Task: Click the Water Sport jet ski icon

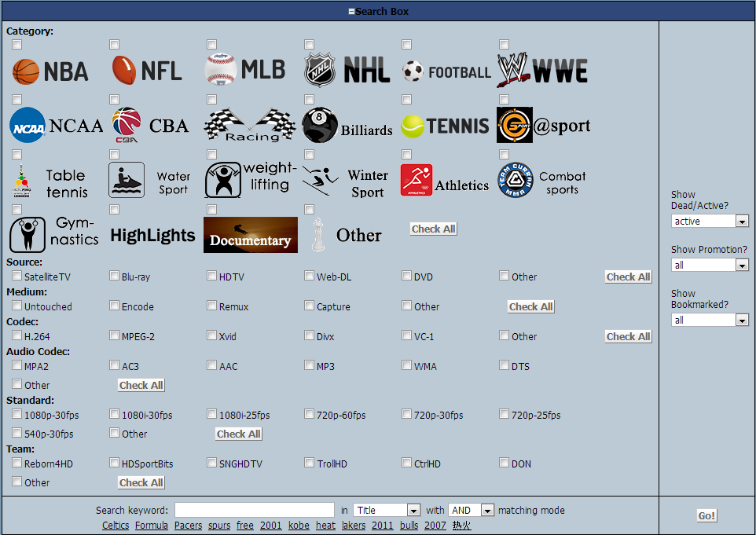Action: [x=150, y=180]
